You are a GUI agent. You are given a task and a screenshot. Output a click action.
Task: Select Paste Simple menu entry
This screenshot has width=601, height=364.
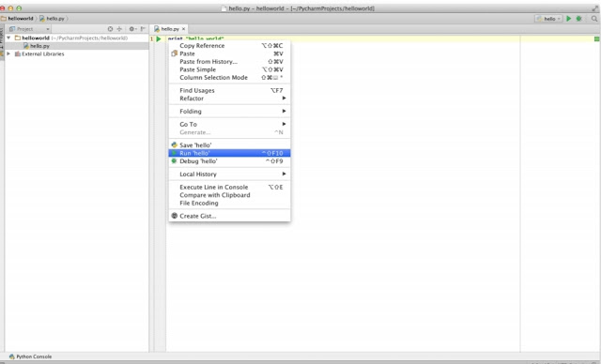tap(229, 69)
